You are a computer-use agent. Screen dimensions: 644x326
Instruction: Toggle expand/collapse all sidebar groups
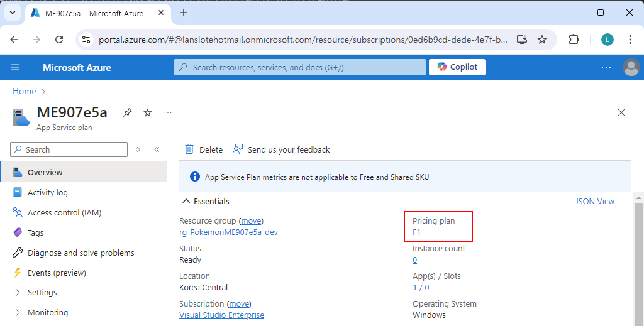138,149
